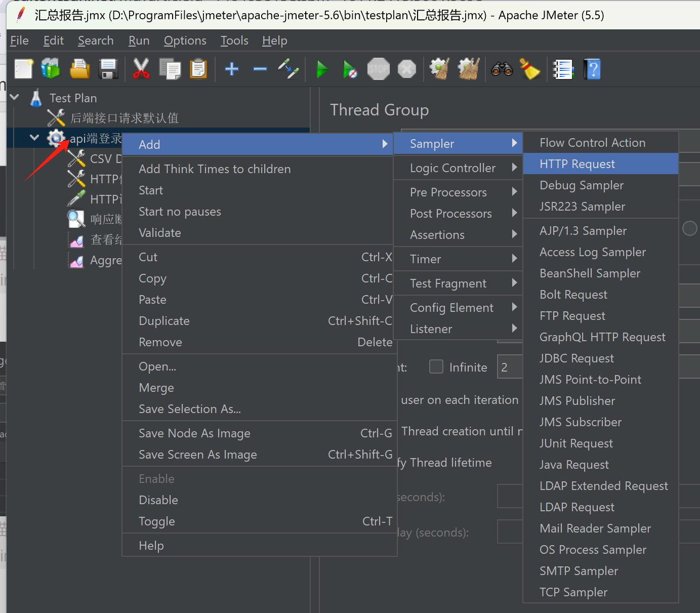Click the Loop Count field showing 2
Screen dimensions: 700x613
510,367
